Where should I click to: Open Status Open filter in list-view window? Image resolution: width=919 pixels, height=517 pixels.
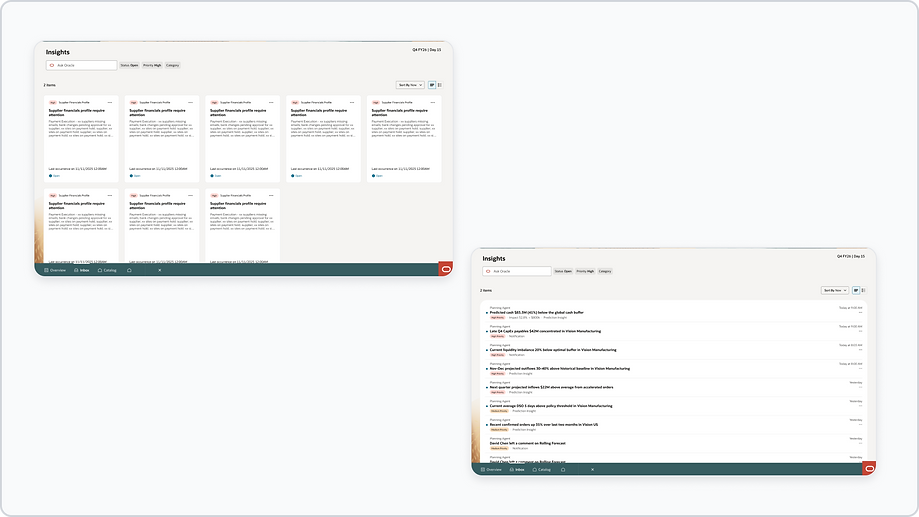pyautogui.click(x=563, y=271)
